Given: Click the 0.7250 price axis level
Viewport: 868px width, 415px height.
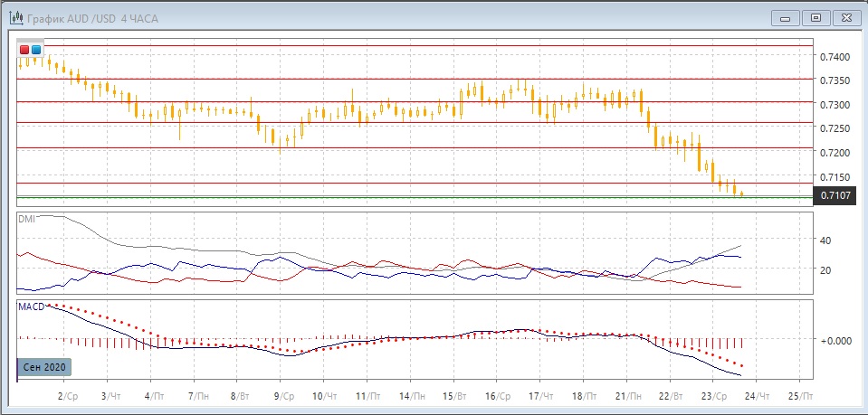Looking at the screenshot, I should pos(834,129).
